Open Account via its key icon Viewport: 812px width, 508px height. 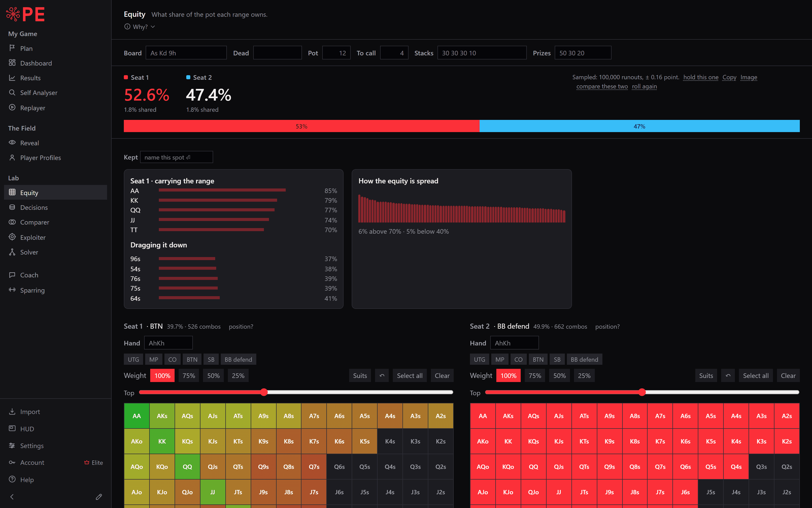pos(12,462)
